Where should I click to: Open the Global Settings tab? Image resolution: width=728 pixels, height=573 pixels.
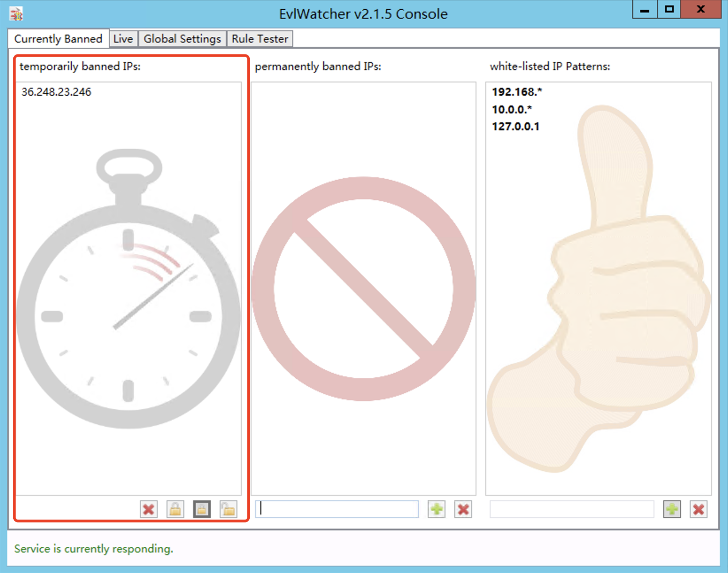pyautogui.click(x=182, y=39)
